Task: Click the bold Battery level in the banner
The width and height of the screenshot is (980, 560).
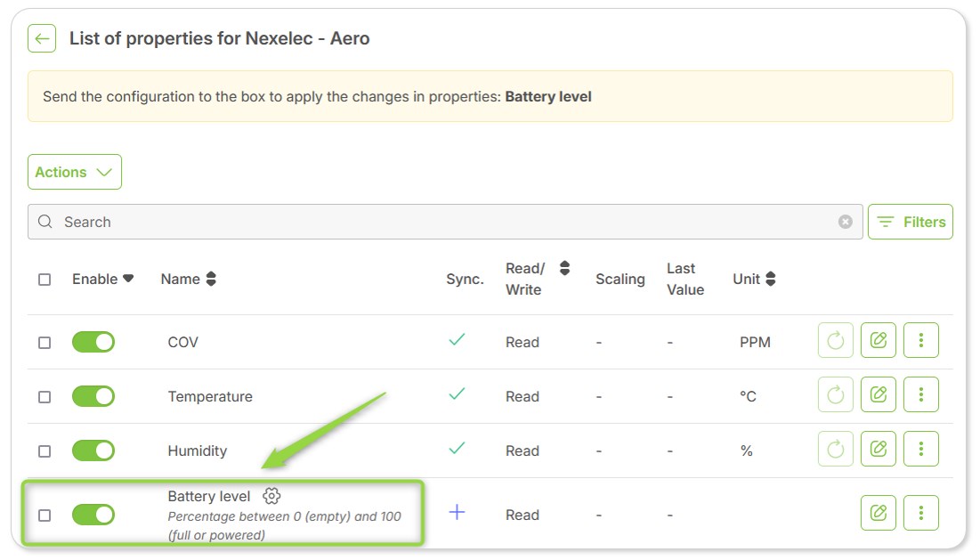Action: point(548,97)
